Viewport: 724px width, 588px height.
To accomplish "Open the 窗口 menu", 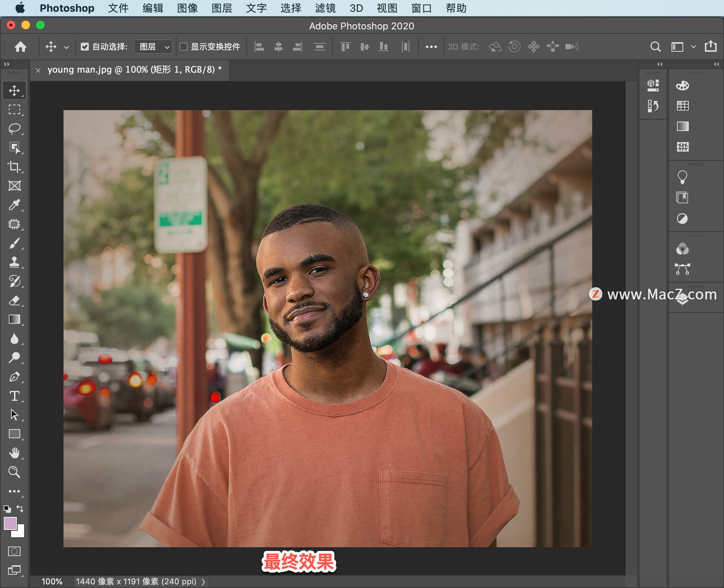I will tap(422, 8).
